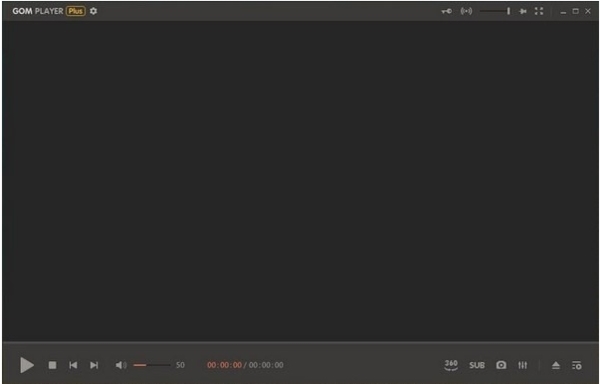Open a file with the eject icon
Screen dimensions: 600x384
tap(556, 366)
